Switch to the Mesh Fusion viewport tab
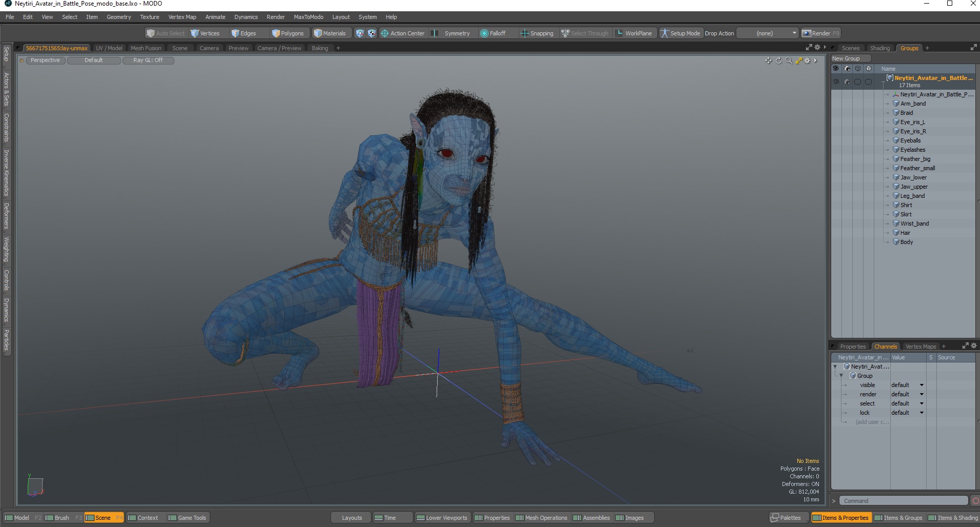 click(x=146, y=48)
